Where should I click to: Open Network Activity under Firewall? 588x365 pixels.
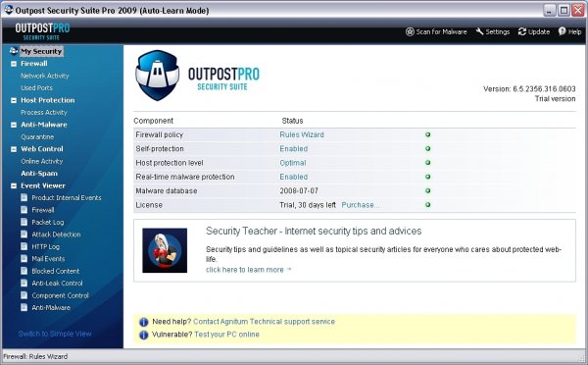(x=45, y=76)
